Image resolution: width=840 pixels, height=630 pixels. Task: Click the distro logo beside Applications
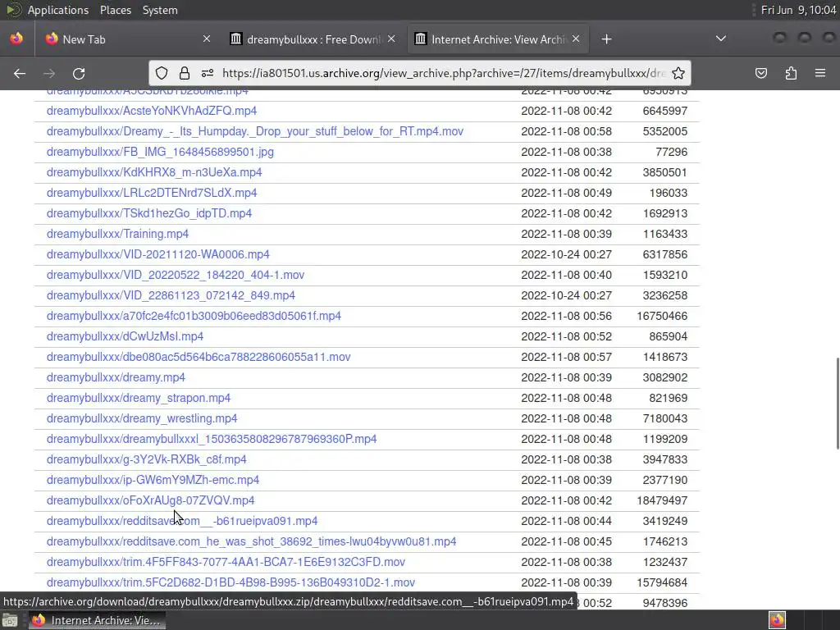[13, 10]
